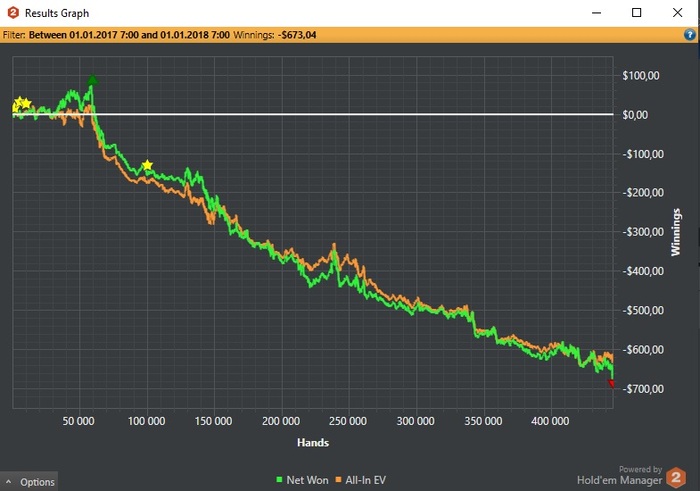Screen dimensions: 700x491
Task: Click the blue help question mark icon
Action: [x=690, y=35]
